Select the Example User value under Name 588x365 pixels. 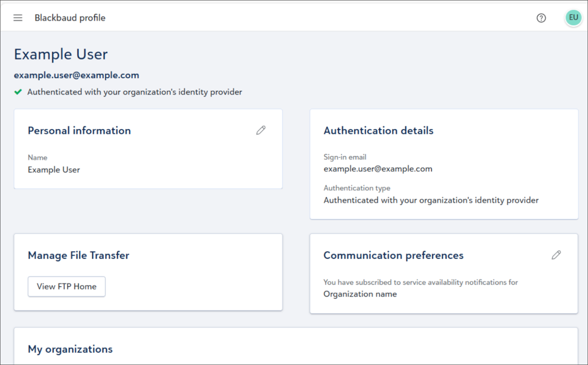[54, 170]
